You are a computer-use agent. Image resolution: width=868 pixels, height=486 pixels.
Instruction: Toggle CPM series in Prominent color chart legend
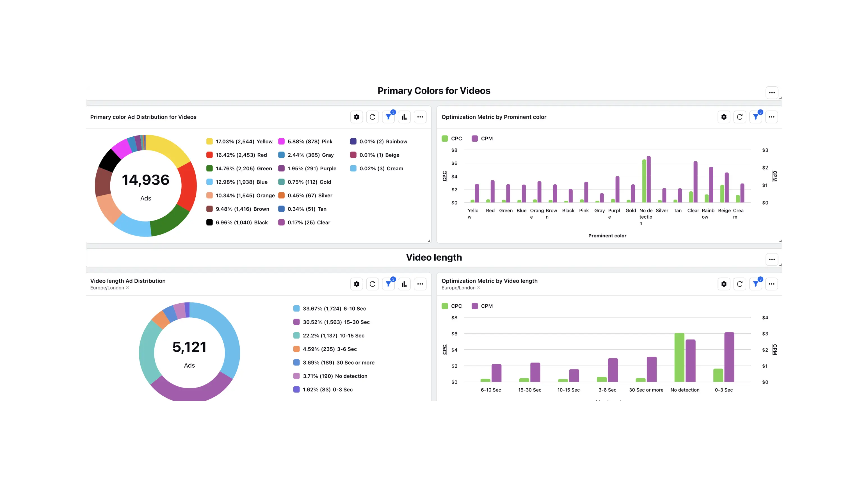pyautogui.click(x=482, y=138)
